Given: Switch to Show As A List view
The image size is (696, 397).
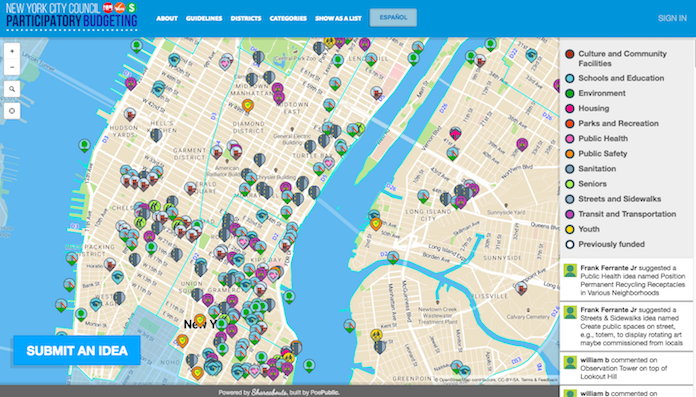Looking at the screenshot, I should 338,18.
